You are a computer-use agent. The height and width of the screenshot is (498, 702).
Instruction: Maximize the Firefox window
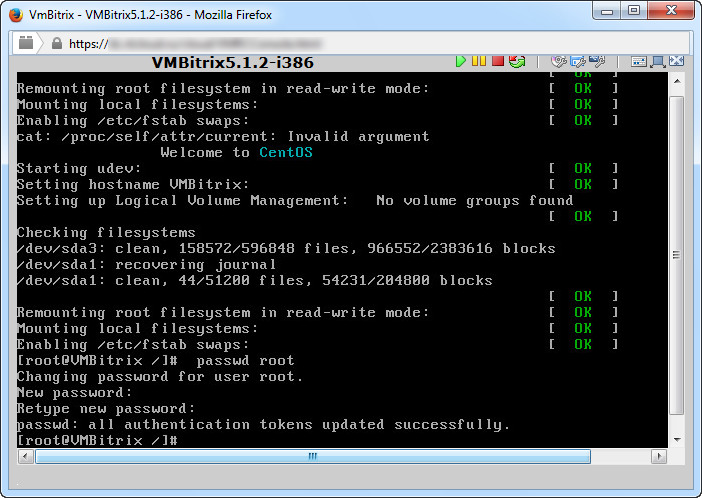[634, 11]
